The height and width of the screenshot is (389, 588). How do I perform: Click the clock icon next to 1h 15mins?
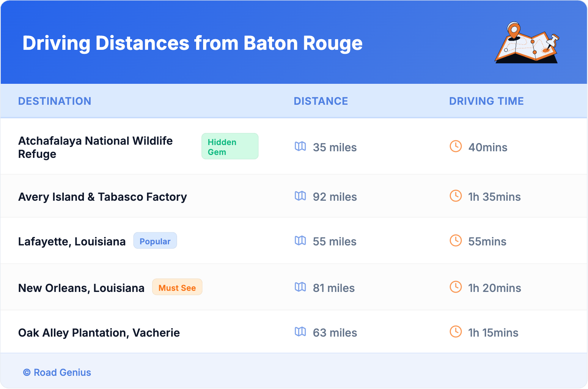[456, 332]
